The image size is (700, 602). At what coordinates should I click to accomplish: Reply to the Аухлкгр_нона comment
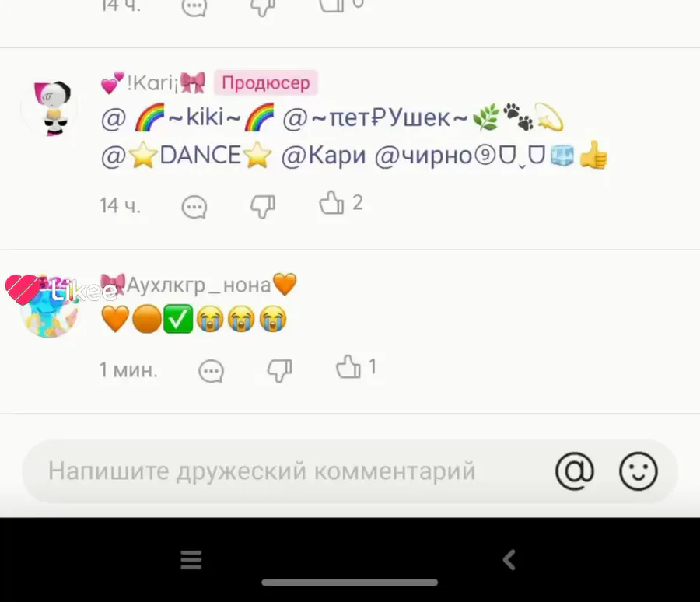pos(211,371)
